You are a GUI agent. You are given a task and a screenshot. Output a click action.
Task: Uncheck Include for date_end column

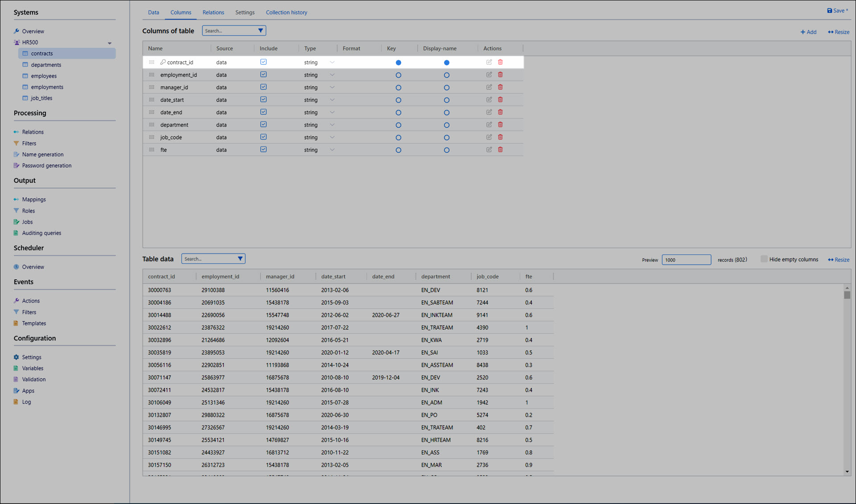(x=263, y=112)
